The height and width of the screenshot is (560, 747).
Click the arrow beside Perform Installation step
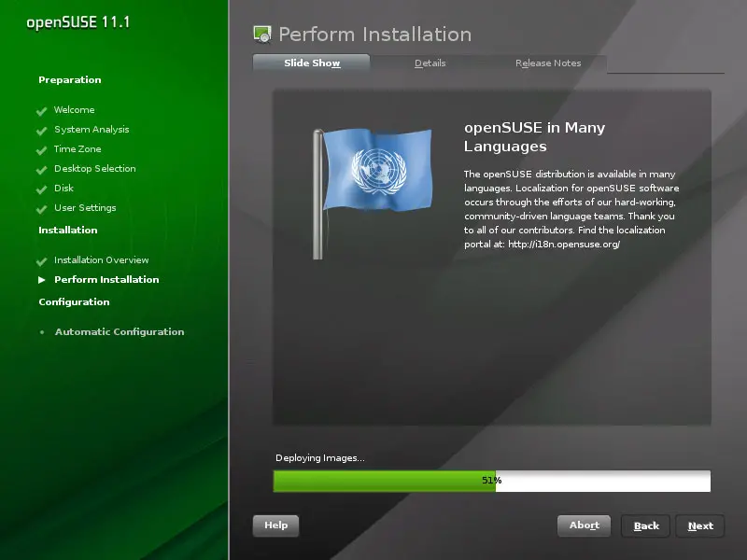coord(42,279)
